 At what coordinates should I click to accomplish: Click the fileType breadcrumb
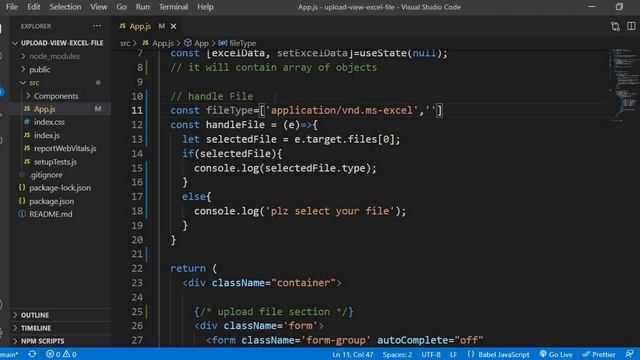(238, 43)
